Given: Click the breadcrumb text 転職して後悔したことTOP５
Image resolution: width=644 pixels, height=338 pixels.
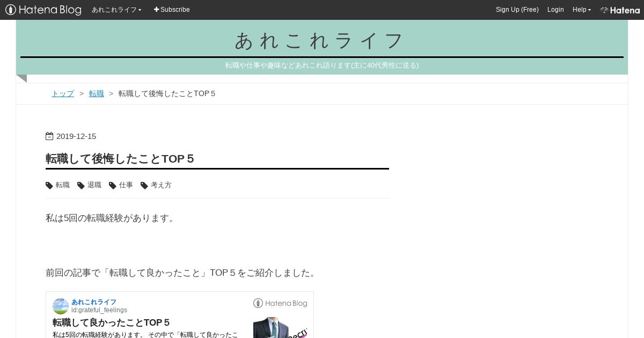Looking at the screenshot, I should [x=167, y=93].
